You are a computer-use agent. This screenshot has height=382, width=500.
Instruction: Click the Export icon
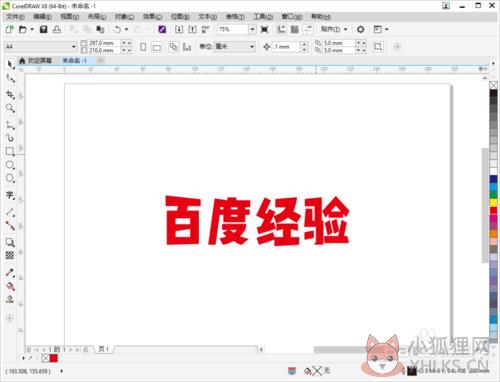click(x=192, y=29)
